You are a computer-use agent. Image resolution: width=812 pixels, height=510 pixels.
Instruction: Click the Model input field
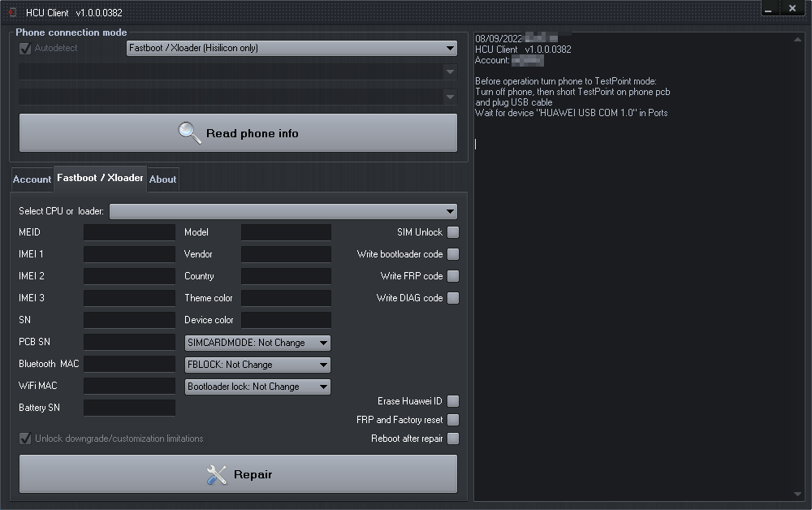286,232
